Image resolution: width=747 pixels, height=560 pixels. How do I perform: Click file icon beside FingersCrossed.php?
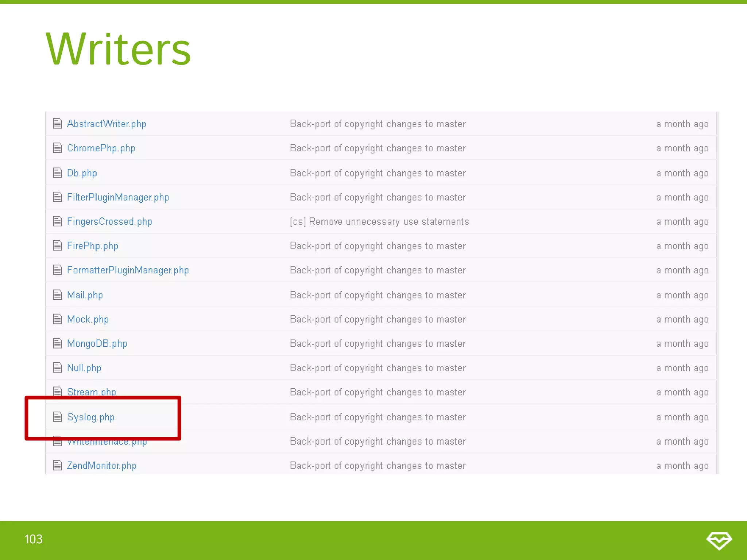click(x=57, y=221)
